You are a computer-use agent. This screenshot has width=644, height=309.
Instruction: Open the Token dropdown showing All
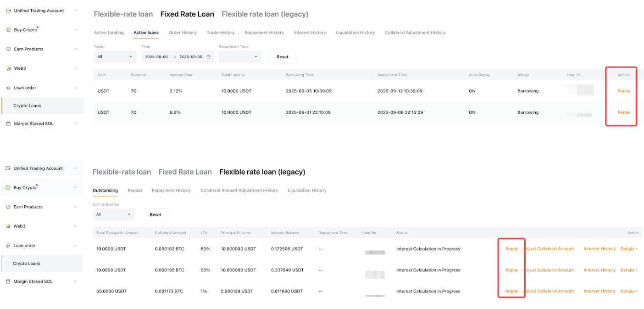tap(115, 57)
